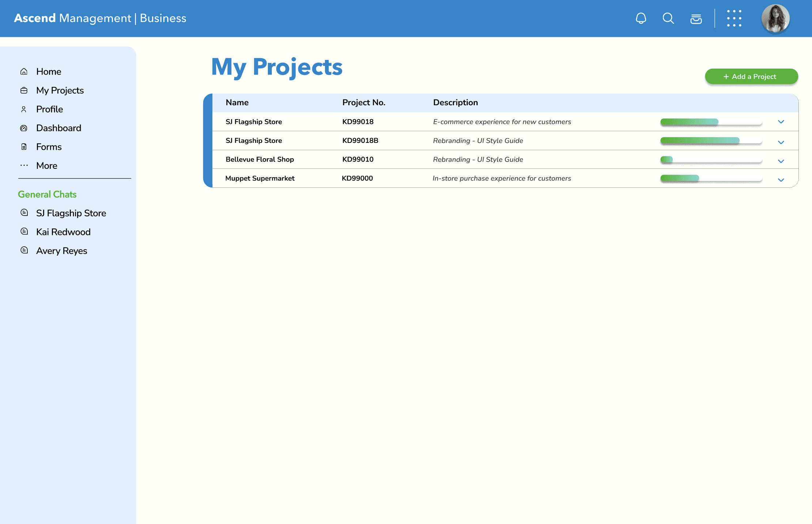Expand the KD99018B project row chevron
Screen dimensions: 812x524
click(781, 143)
